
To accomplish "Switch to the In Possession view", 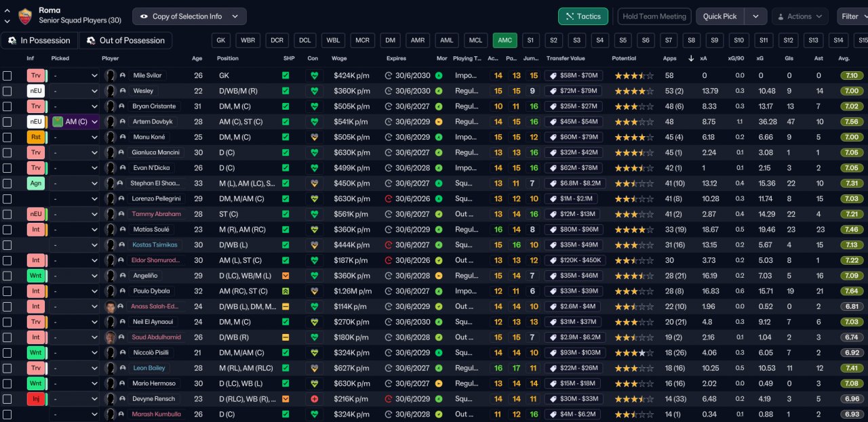I will point(39,41).
